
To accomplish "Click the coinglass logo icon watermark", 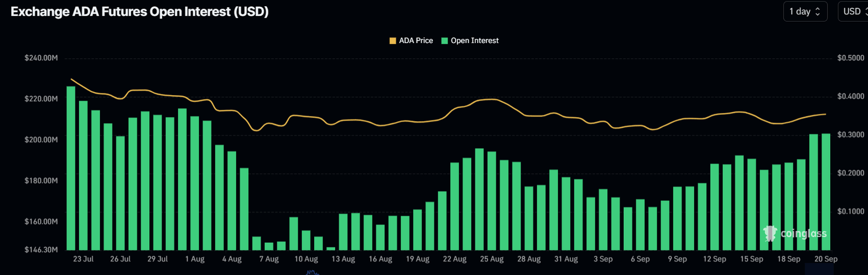I will coord(770,233).
